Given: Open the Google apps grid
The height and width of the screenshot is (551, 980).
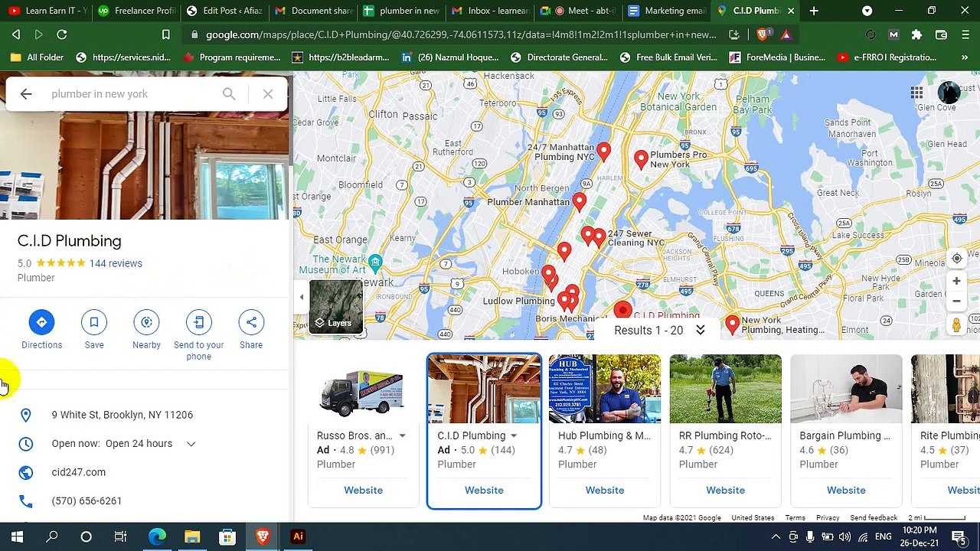Looking at the screenshot, I should tap(916, 93).
